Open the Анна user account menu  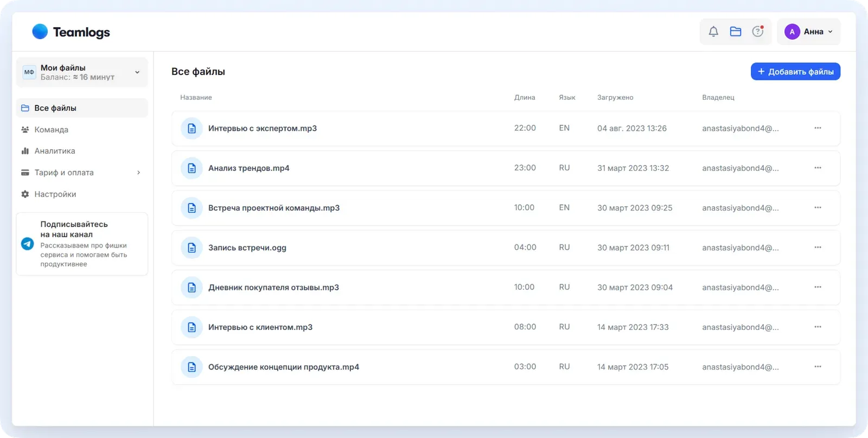808,31
